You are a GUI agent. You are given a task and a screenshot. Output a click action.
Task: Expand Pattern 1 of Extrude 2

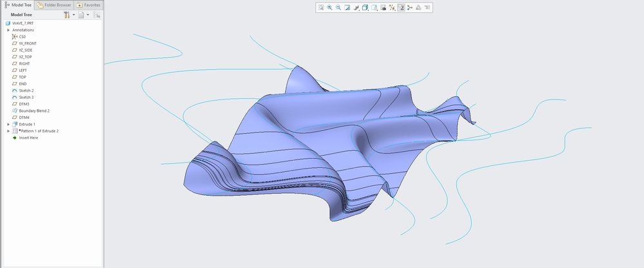coord(8,131)
